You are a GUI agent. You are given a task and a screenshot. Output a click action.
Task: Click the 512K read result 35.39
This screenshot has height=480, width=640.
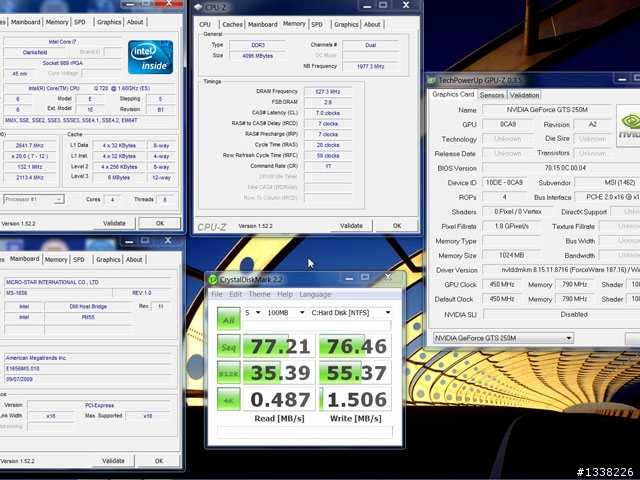[x=279, y=373]
